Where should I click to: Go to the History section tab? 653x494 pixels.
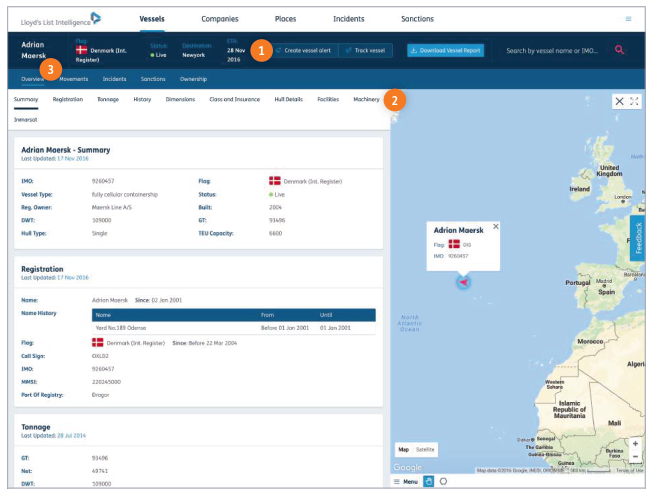(142, 99)
